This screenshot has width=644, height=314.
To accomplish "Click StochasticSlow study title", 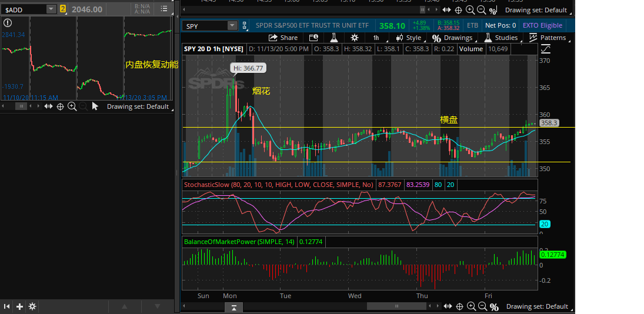I will (x=279, y=185).
